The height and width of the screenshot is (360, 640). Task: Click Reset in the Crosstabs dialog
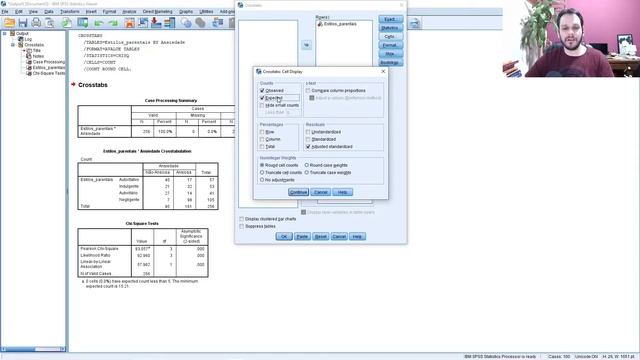[320, 237]
